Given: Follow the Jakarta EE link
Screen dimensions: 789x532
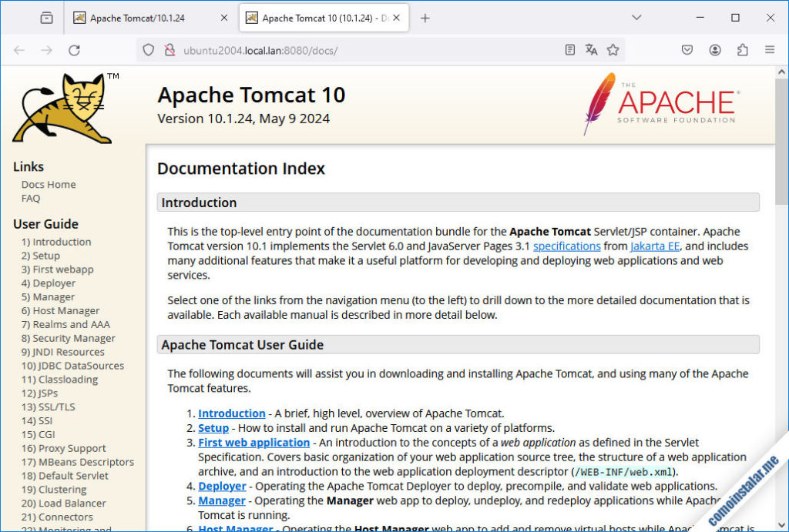Looking at the screenshot, I should tap(654, 246).
